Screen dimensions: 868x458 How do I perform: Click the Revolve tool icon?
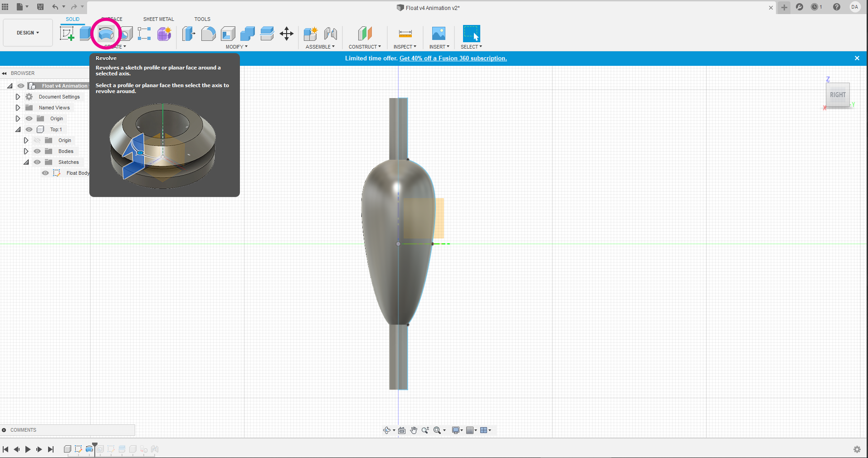pyautogui.click(x=106, y=34)
